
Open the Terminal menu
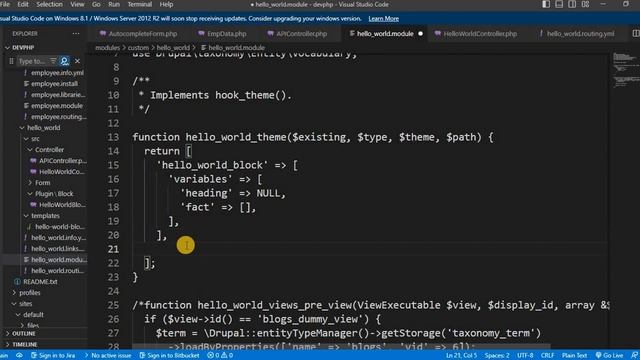click(140, 4)
